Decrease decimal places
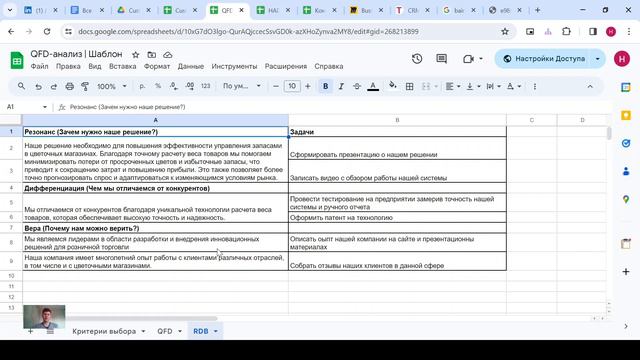This screenshot has height=360, width=640. pyautogui.click(x=173, y=86)
